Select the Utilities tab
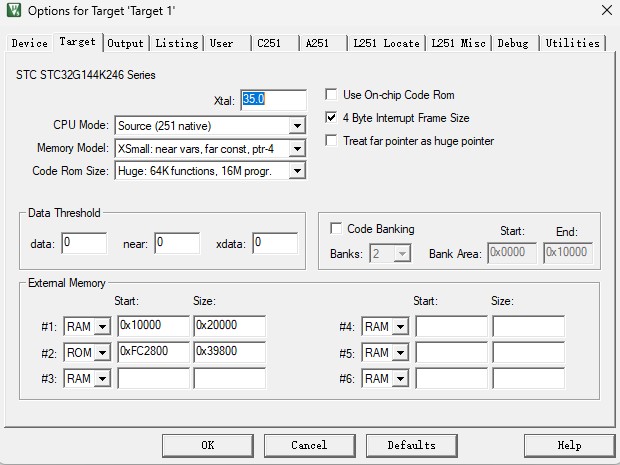The width and height of the screenshot is (620, 465). point(573,43)
